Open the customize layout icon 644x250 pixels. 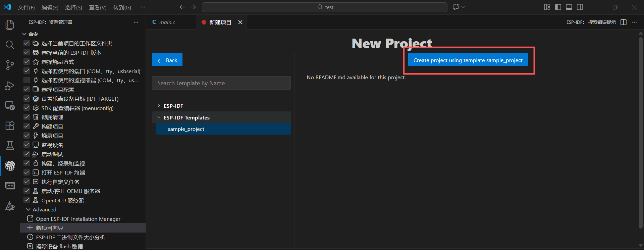(547, 7)
